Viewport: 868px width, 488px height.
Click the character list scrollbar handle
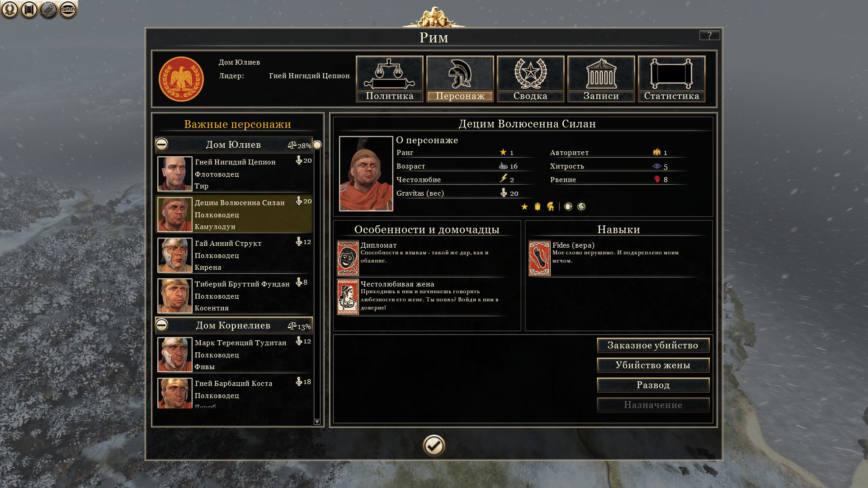point(317,145)
